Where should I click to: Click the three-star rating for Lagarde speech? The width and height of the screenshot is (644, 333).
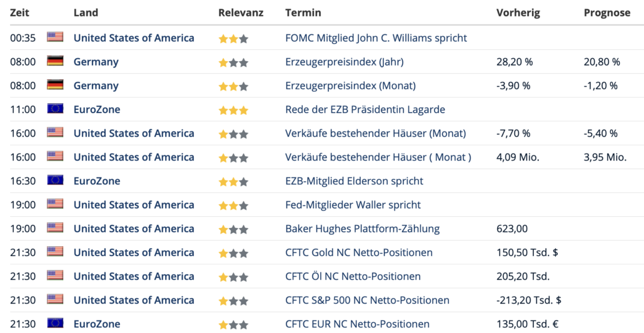pos(233,110)
